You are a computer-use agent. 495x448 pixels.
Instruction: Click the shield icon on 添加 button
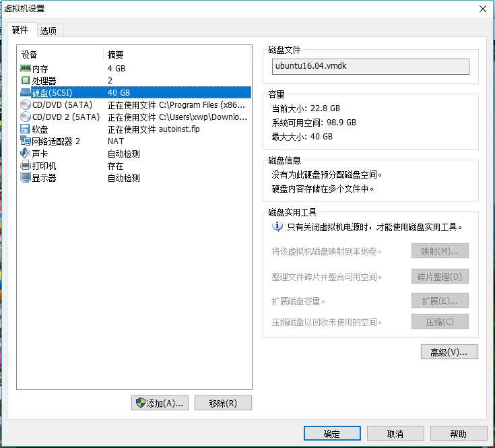140,403
